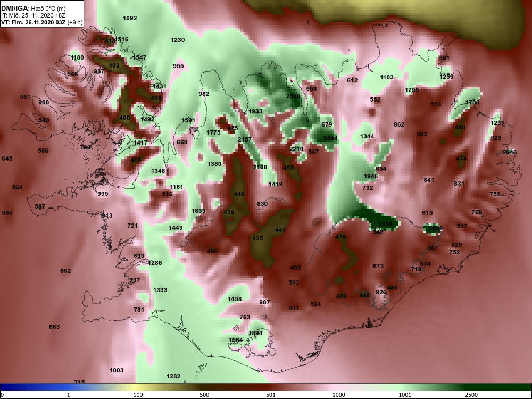532x399 pixels.
Task: Click the map value 1092
Action: coord(130,18)
